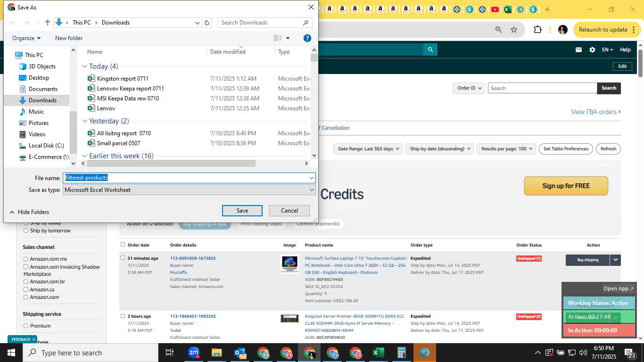Viewport: 644px width, 362px height.
Task: Click Sign up for FREE button
Action: coord(566,186)
